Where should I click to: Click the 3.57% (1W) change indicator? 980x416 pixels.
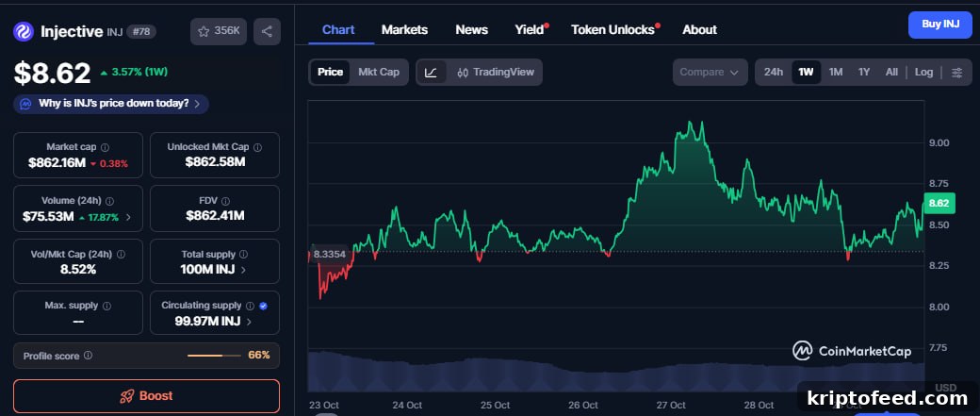click(133, 72)
